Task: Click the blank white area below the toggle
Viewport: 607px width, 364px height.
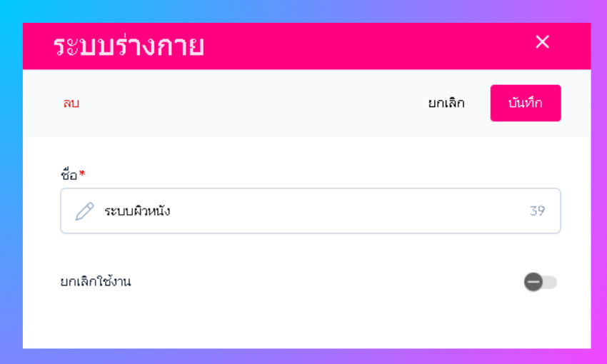Action: (307, 321)
